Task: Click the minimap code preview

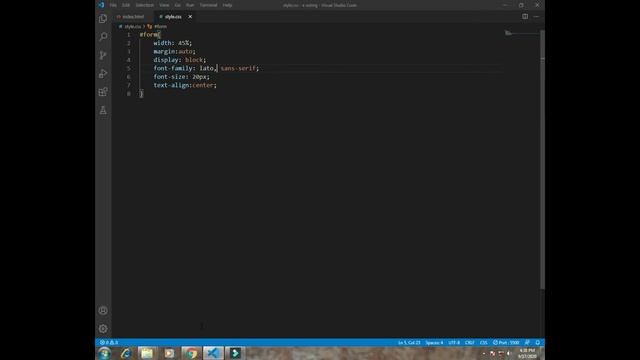Action: [508, 33]
